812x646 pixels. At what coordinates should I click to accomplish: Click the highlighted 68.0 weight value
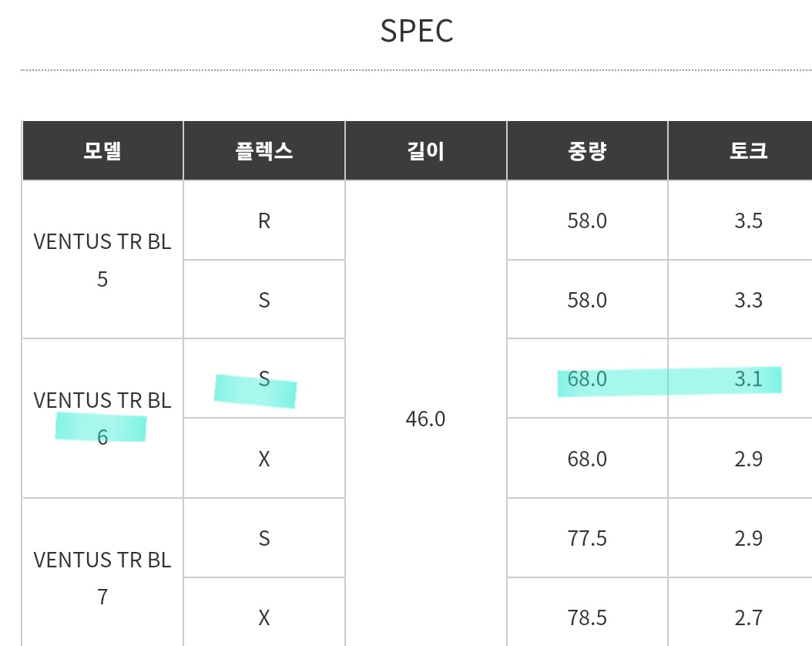(x=587, y=379)
